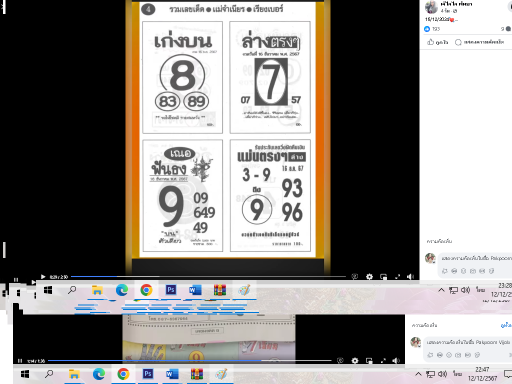Image resolution: width=512 pixels, height=384 pixels.
Task: Play the video showing the lottery sheet
Action: point(43,277)
